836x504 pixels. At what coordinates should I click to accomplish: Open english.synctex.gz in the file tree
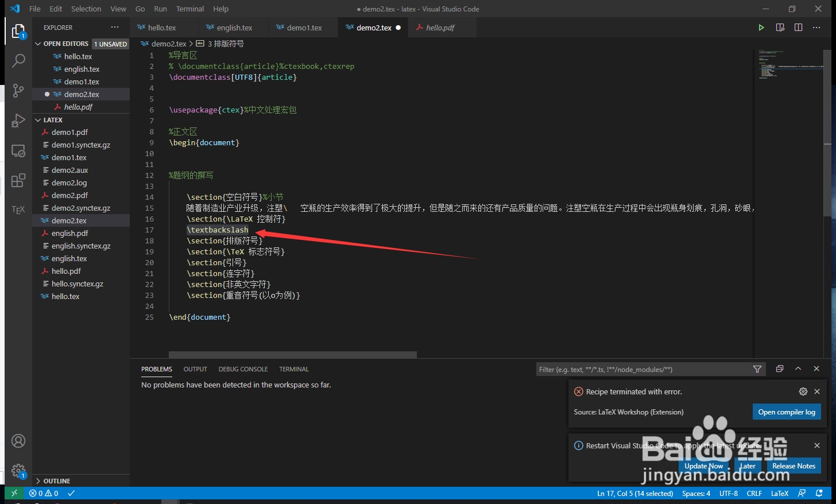81,246
